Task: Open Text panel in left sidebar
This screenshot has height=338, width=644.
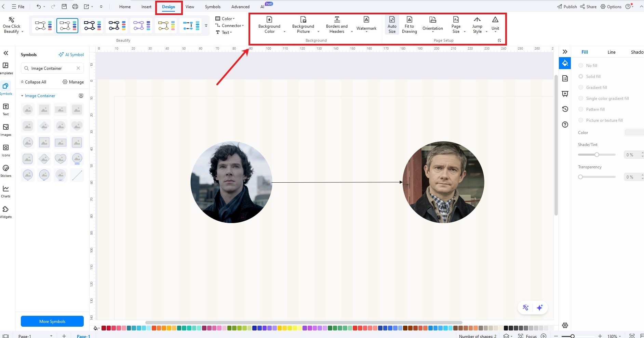Action: [x=6, y=109]
